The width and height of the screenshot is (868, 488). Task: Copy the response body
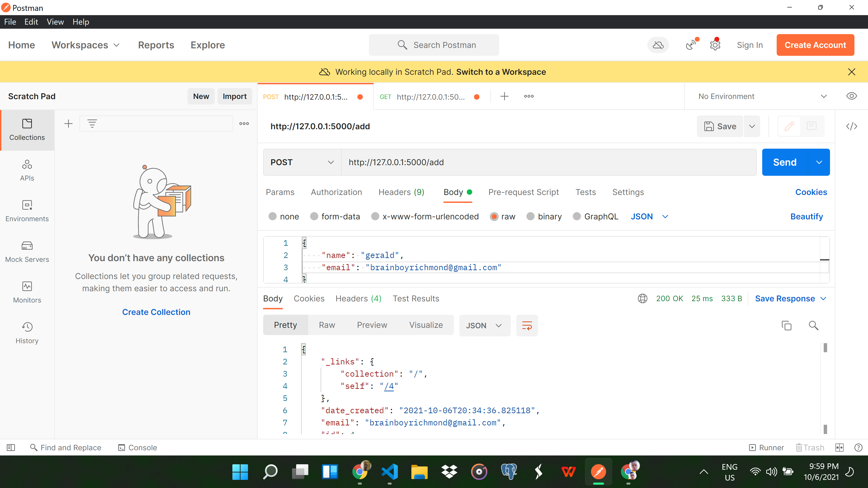[786, 325]
